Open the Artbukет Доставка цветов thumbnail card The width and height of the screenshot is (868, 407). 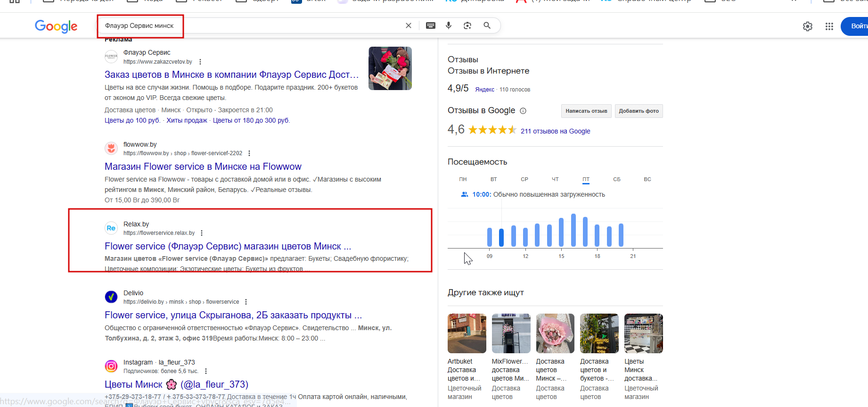point(467,333)
